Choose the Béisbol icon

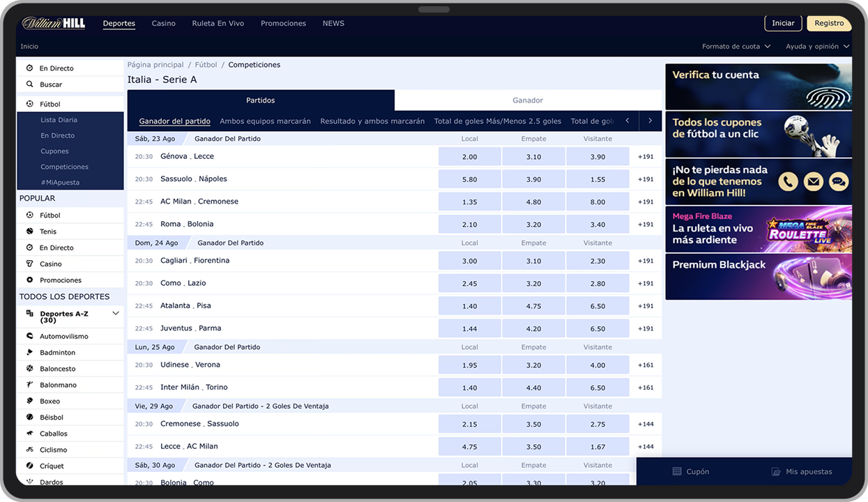pyautogui.click(x=29, y=417)
